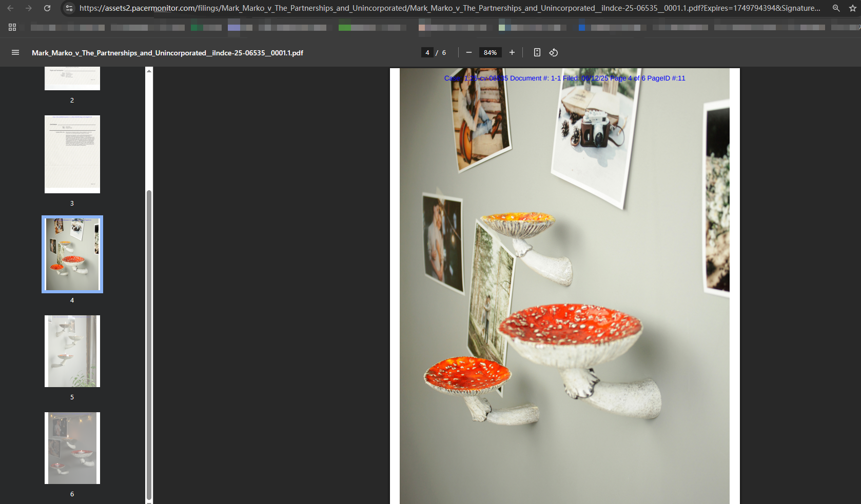
Task: Jump to page 6 thumbnail
Action: pyautogui.click(x=72, y=448)
